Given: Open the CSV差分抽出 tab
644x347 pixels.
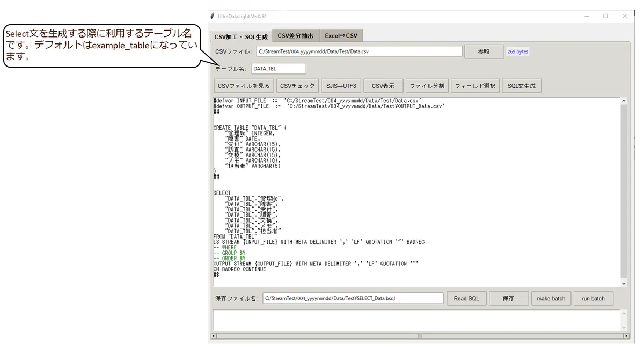Looking at the screenshot, I should tap(296, 36).
